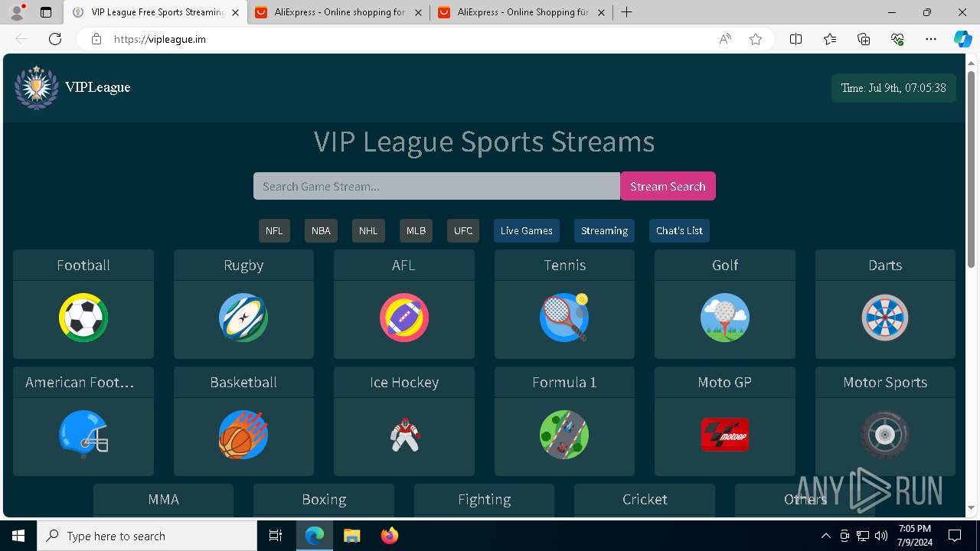The image size is (980, 551).
Task: Open the Copilot sidebar
Action: coord(962,39)
